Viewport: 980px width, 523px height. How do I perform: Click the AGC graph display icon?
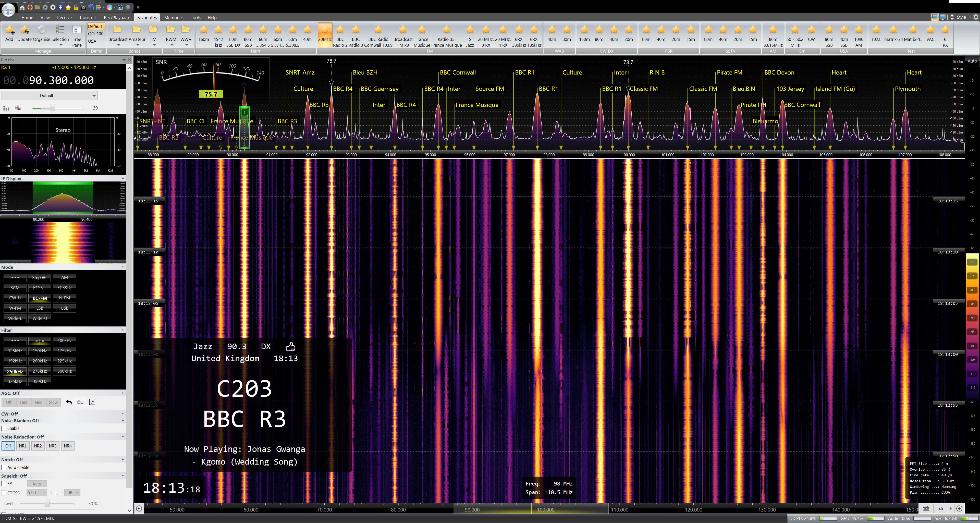[x=92, y=402]
